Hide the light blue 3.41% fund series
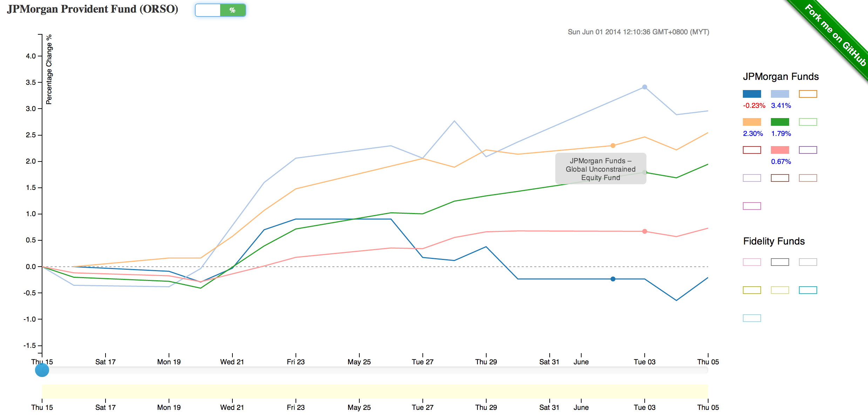 pos(780,94)
